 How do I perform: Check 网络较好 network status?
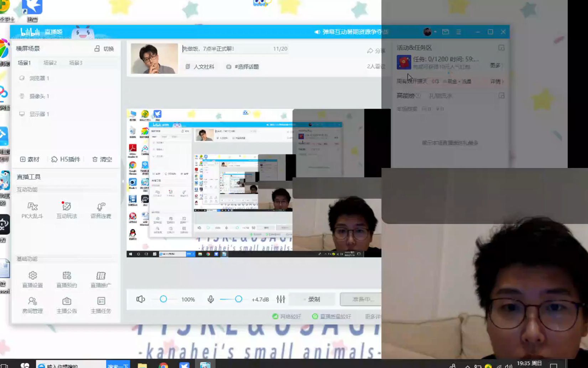(x=287, y=316)
